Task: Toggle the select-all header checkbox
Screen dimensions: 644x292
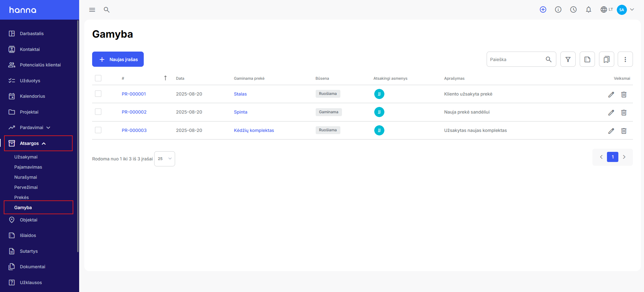Action: point(98,78)
